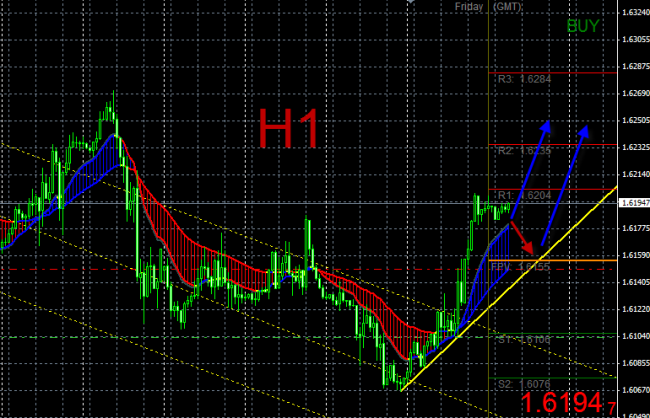This screenshot has height=418, width=650.
Task: Click the 1.61590 price axis value
Action: click(635, 255)
